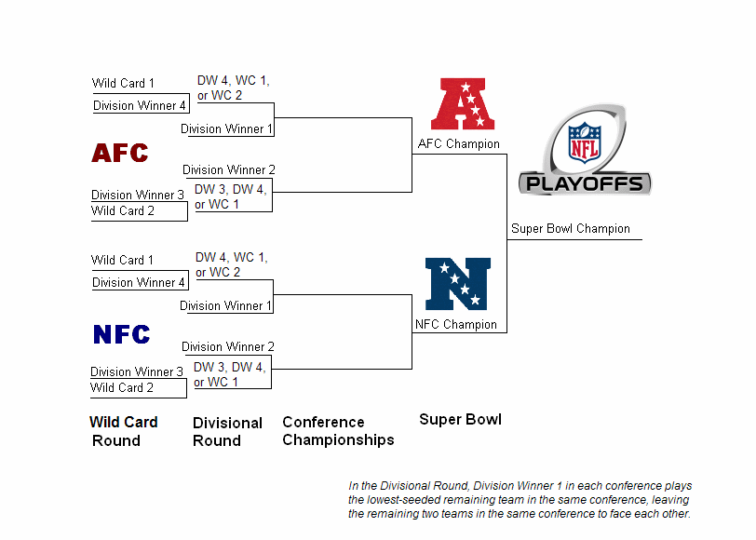This screenshot has width=756, height=540.
Task: Click the red AFC conference logo
Action: click(x=462, y=104)
